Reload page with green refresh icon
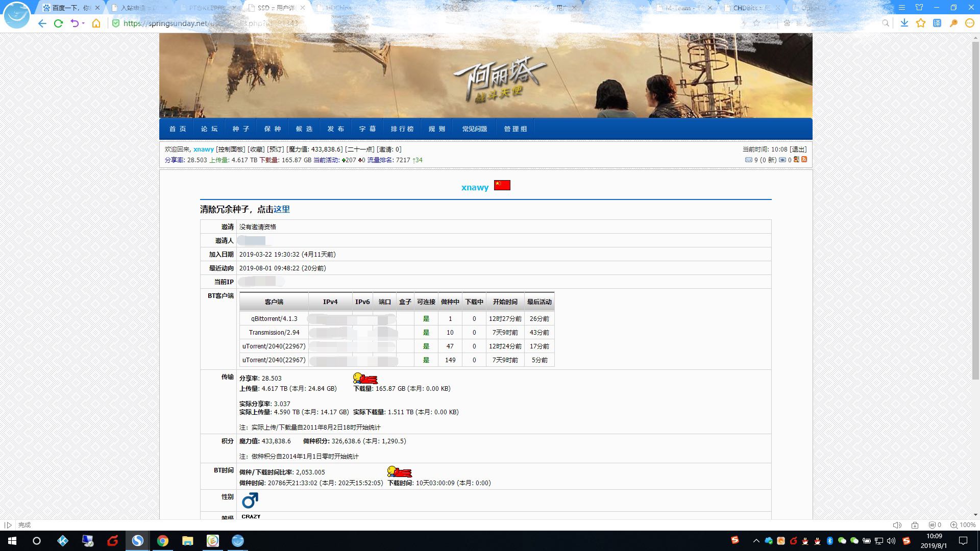The width and height of the screenshot is (980, 551). pos(58,23)
